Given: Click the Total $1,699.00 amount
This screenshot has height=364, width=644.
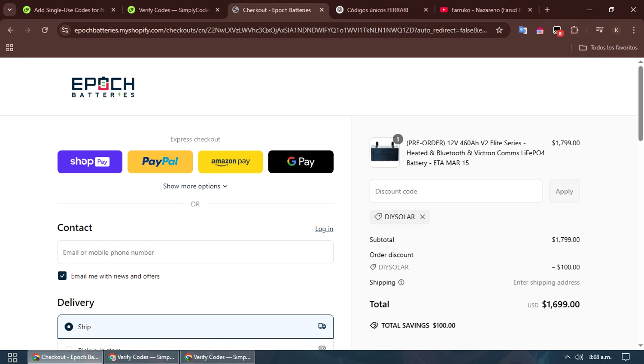Looking at the screenshot, I should pos(561,304).
